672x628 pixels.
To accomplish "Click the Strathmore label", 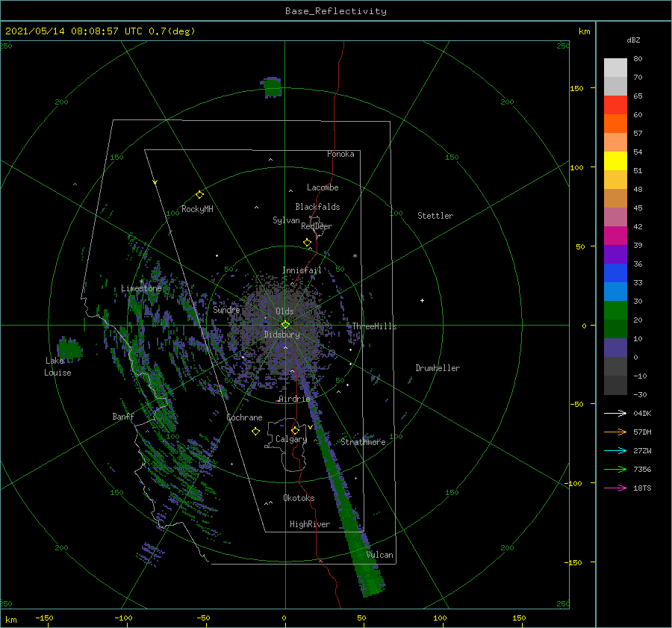I will click(363, 442).
